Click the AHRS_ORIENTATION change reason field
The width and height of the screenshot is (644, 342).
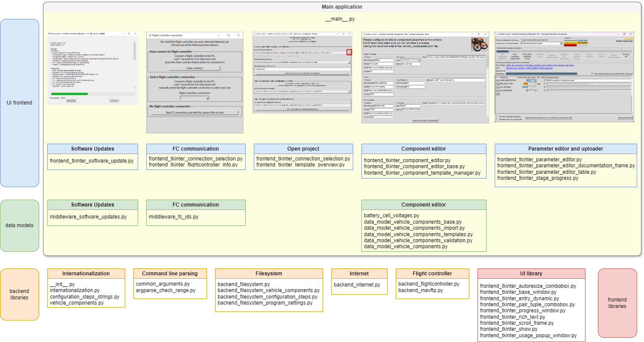click(589, 80)
